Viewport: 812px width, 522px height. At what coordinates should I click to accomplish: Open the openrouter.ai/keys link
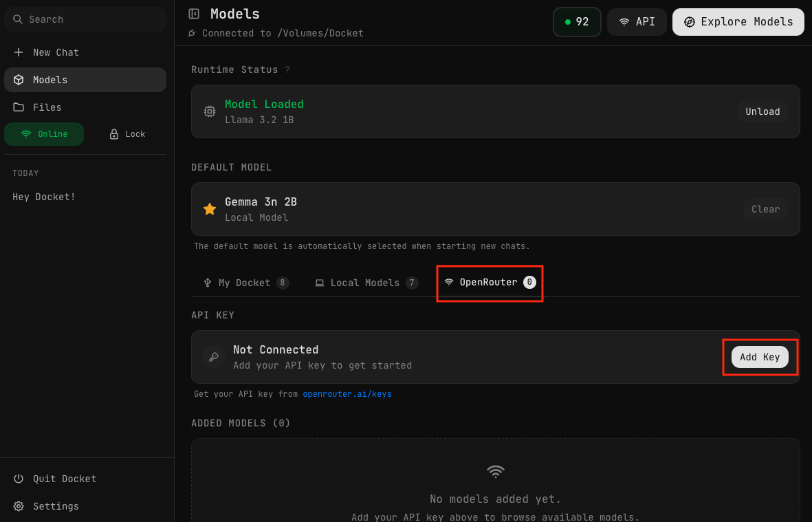click(347, 394)
